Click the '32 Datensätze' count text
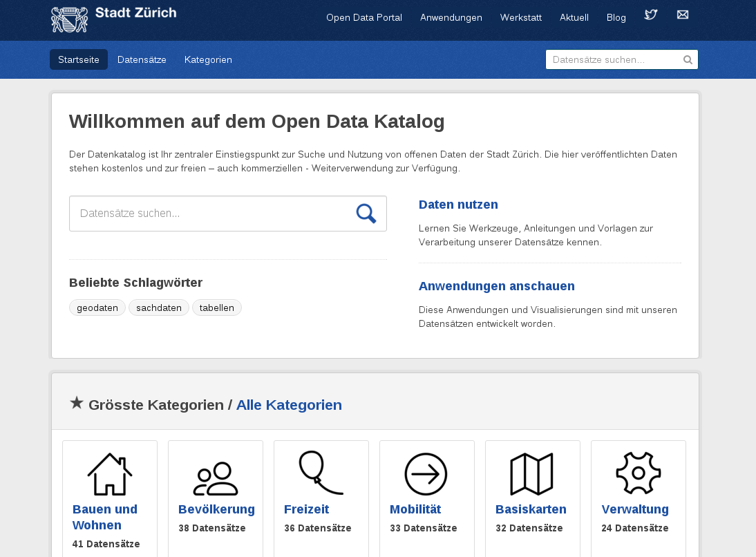 [529, 528]
